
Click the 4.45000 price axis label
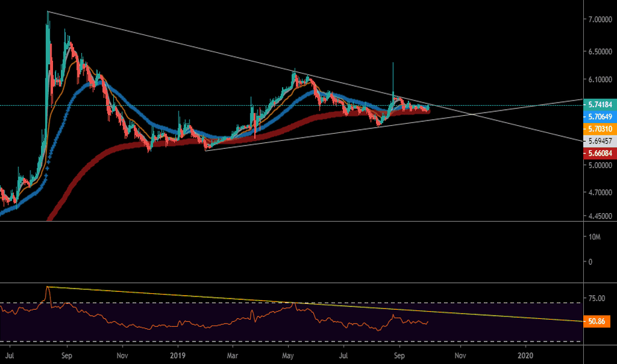tap(600, 216)
